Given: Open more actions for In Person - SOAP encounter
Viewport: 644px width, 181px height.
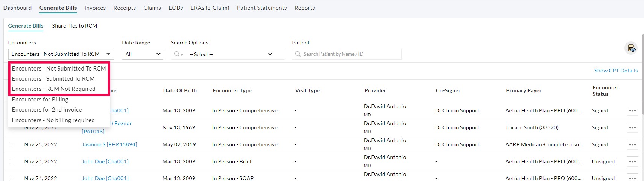Looking at the screenshot, I should click(x=632, y=178).
